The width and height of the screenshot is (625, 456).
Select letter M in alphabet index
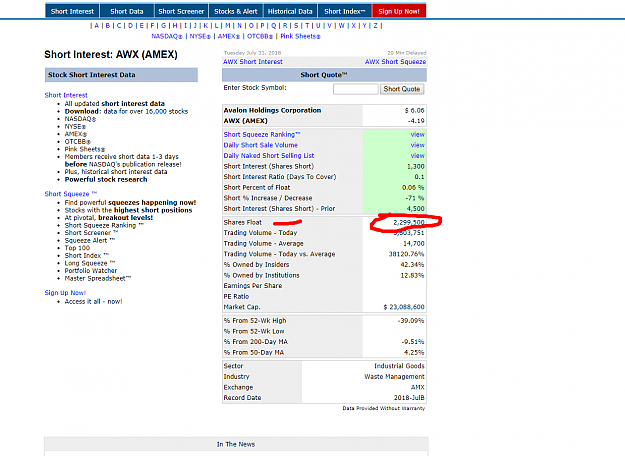[x=228, y=26]
